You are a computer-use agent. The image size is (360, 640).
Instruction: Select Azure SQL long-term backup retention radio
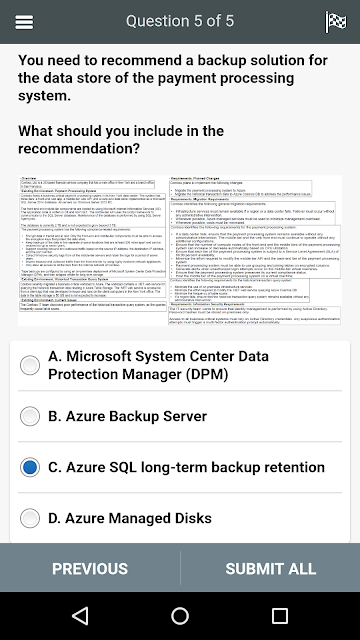[x=30, y=467]
